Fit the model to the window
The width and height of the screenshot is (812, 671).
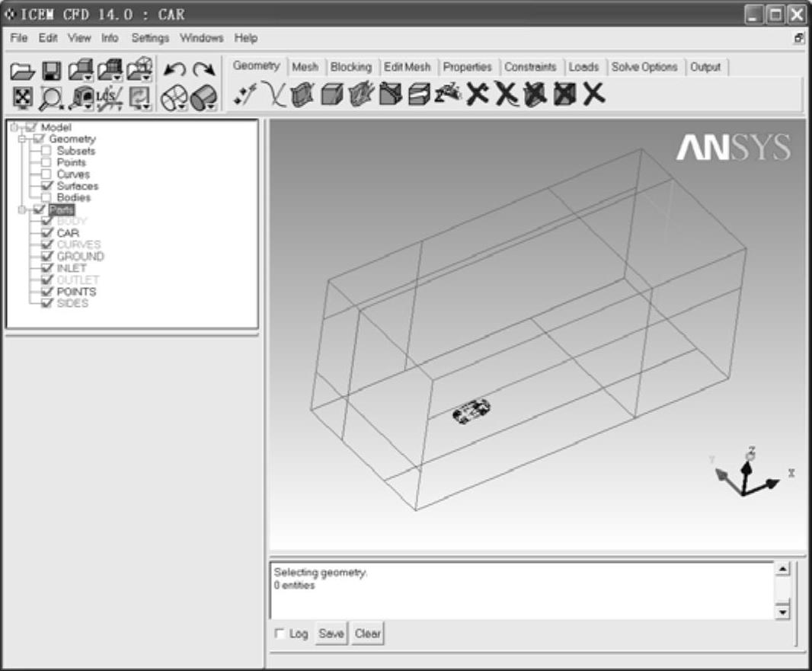point(22,97)
